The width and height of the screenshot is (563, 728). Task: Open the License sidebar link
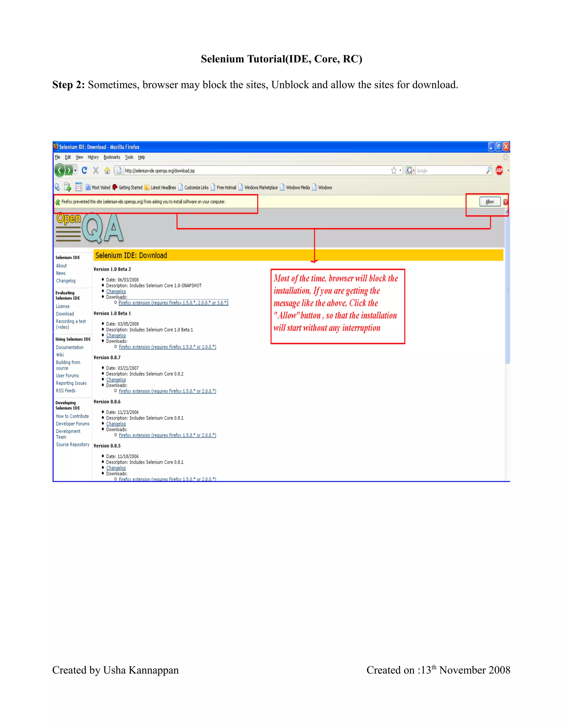63,306
